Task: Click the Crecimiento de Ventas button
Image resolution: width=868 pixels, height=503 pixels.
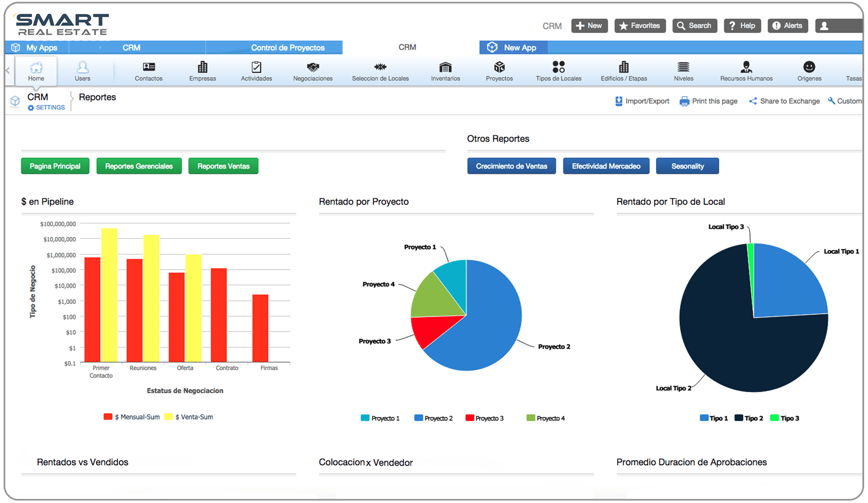Action: (x=511, y=166)
